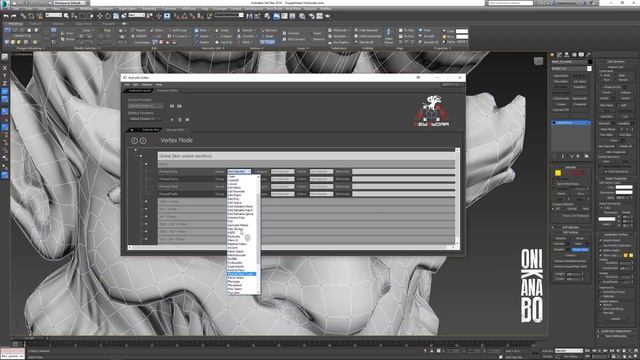
Task: Click the Redo arrow in main toolbar
Action: [x=13, y=16]
